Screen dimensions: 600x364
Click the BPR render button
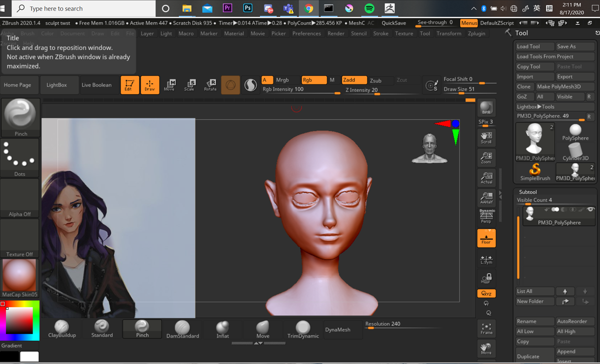click(486, 107)
